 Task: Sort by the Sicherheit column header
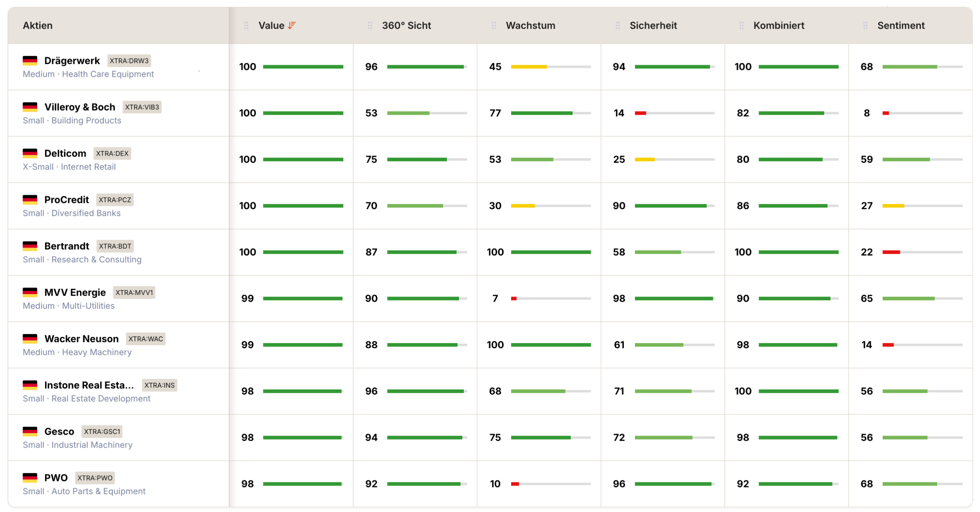653,25
